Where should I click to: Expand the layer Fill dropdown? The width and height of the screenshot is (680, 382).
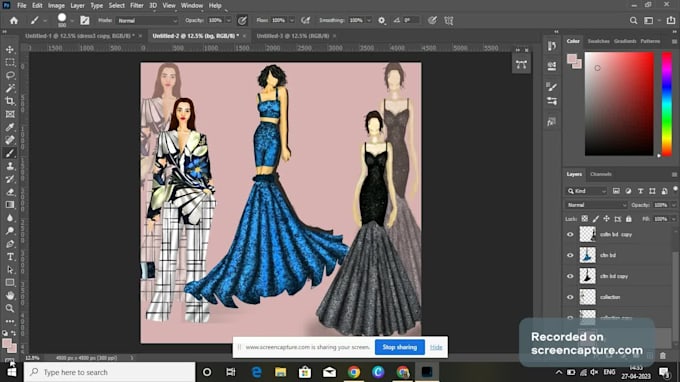click(673, 219)
